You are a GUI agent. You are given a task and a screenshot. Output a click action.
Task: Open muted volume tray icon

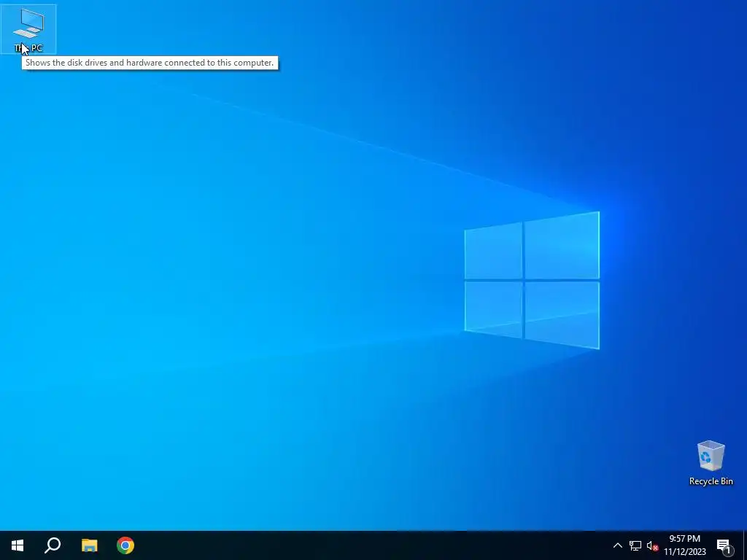click(x=652, y=545)
